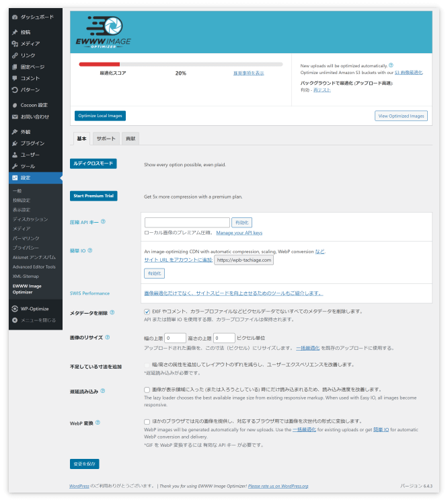
Task: Click help icon beside 遅延読み込み
Action: [103, 391]
